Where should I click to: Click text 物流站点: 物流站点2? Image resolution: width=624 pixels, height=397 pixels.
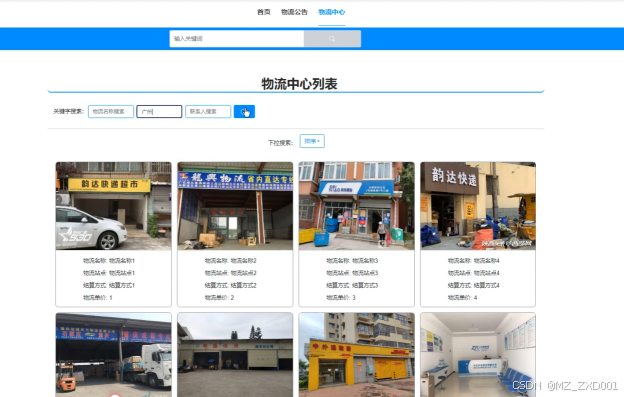[x=230, y=273]
